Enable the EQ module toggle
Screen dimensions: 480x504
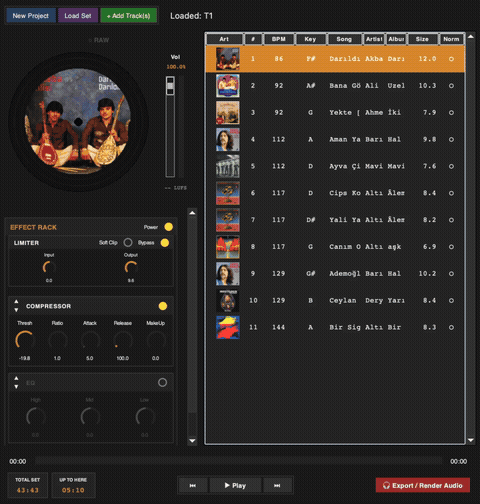[x=162, y=382]
